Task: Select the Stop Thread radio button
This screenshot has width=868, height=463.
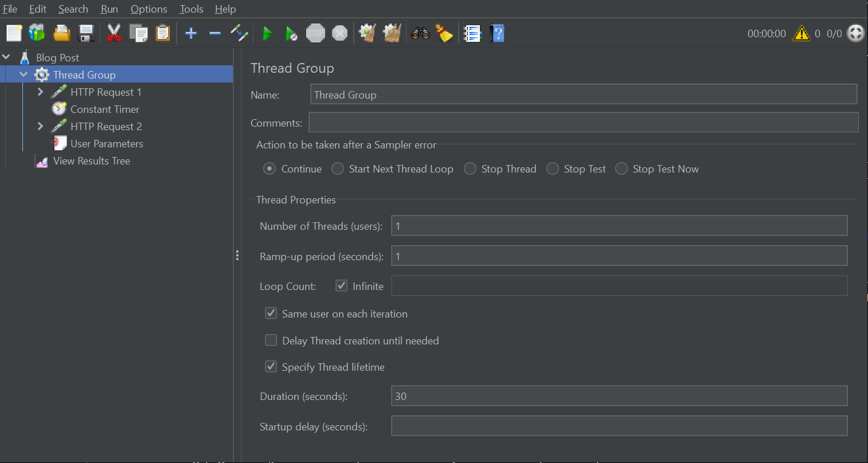Action: click(470, 169)
